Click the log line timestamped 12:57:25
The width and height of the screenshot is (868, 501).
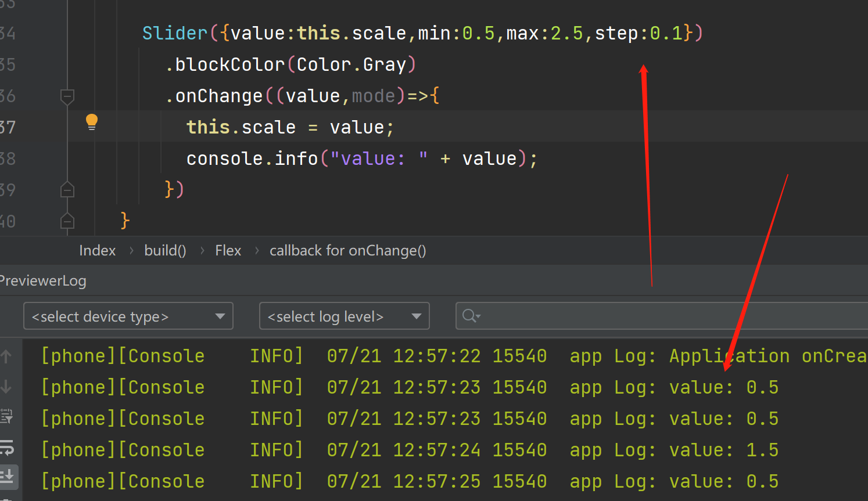410,481
